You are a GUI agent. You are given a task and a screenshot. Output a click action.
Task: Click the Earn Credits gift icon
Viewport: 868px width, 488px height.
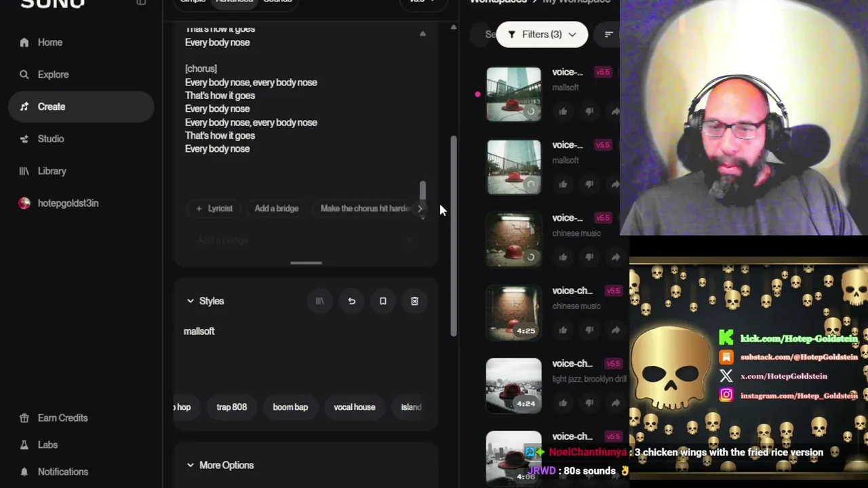point(24,418)
